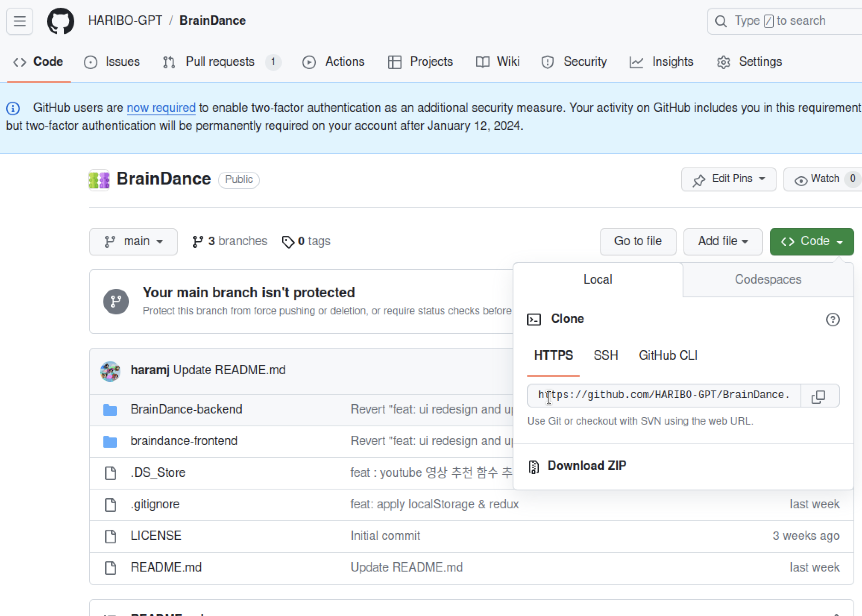
Task: Click the eye icon on the Watch button
Action: 801,181
